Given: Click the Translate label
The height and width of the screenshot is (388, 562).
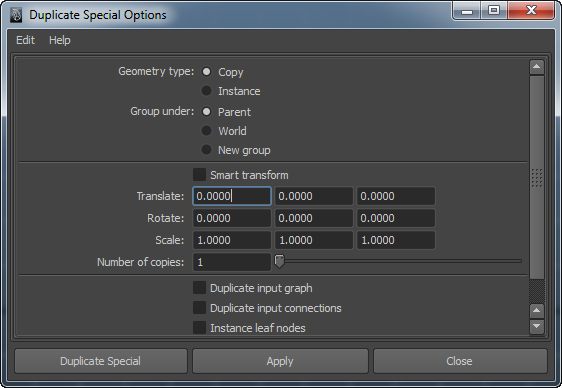Looking at the screenshot, I should click(160, 196).
